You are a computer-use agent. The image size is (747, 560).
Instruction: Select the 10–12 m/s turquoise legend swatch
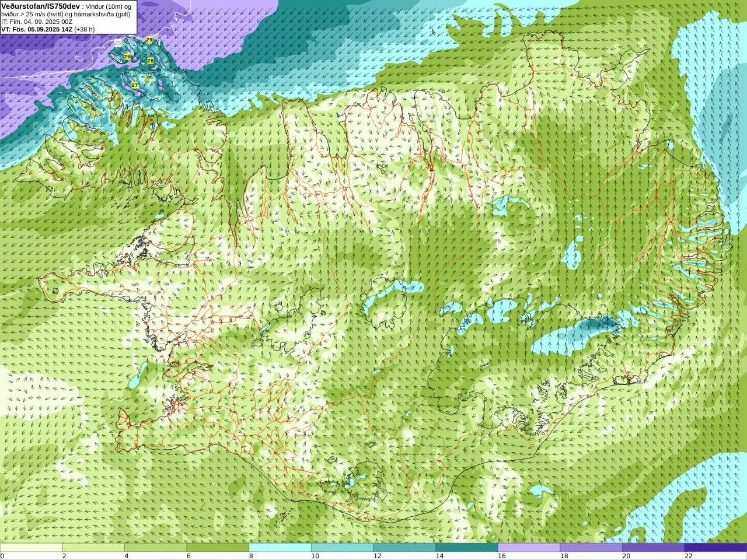click(342, 548)
